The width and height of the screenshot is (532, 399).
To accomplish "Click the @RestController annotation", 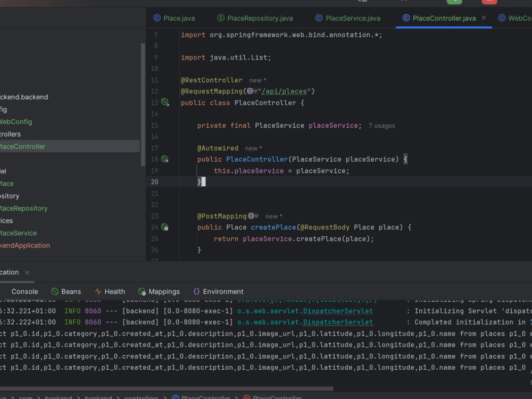I will [211, 80].
